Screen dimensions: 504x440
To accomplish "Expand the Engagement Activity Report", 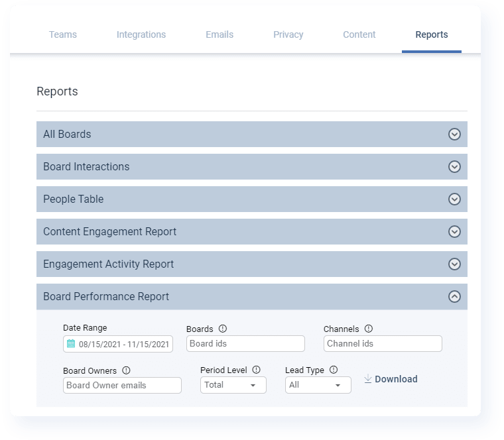I will (x=454, y=264).
